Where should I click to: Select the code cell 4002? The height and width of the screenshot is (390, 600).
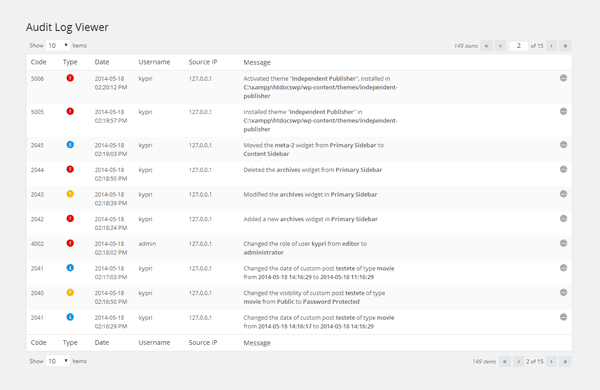pos(38,243)
